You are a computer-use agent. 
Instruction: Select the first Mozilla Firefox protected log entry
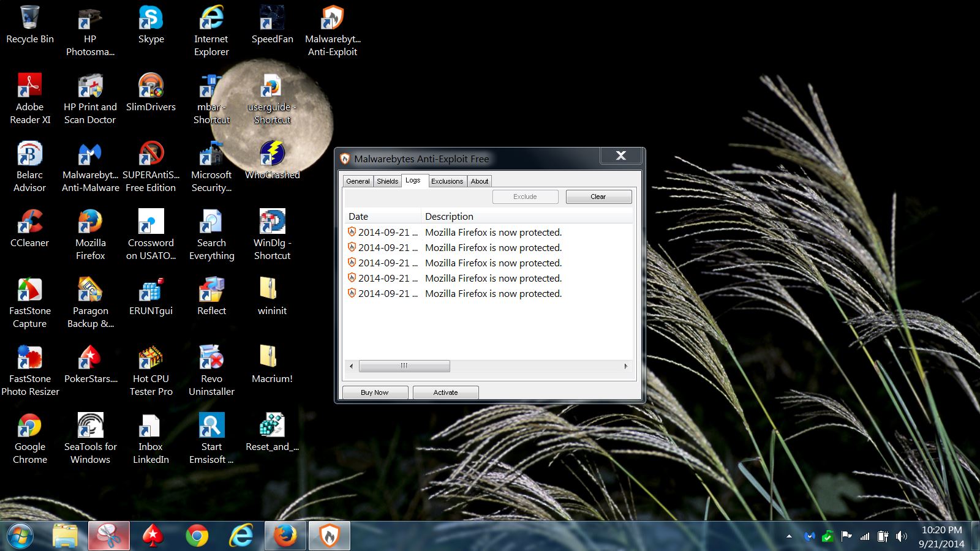click(x=493, y=233)
